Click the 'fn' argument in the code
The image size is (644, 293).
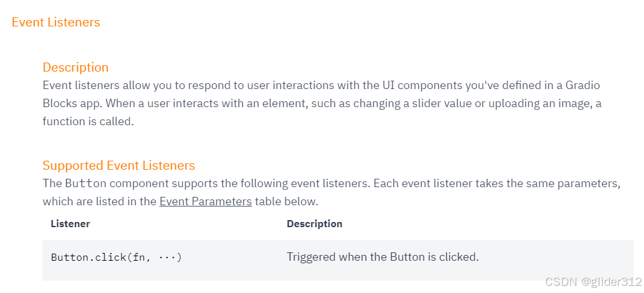pos(138,258)
